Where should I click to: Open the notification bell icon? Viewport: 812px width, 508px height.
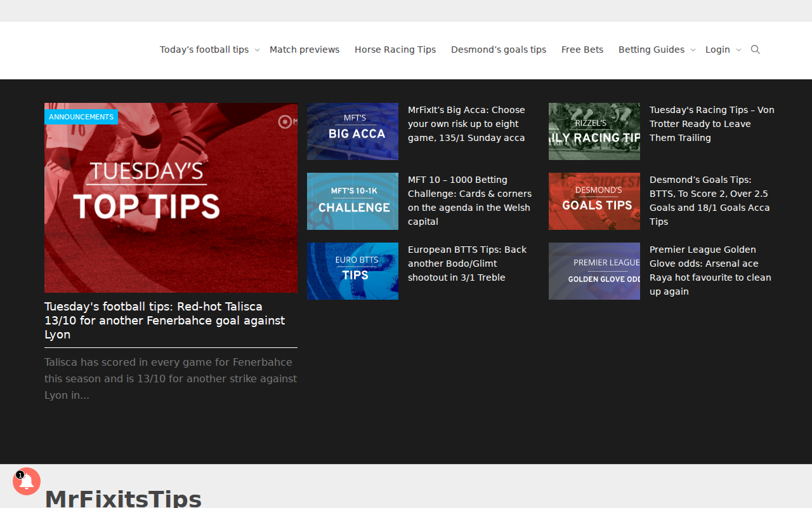point(27,481)
